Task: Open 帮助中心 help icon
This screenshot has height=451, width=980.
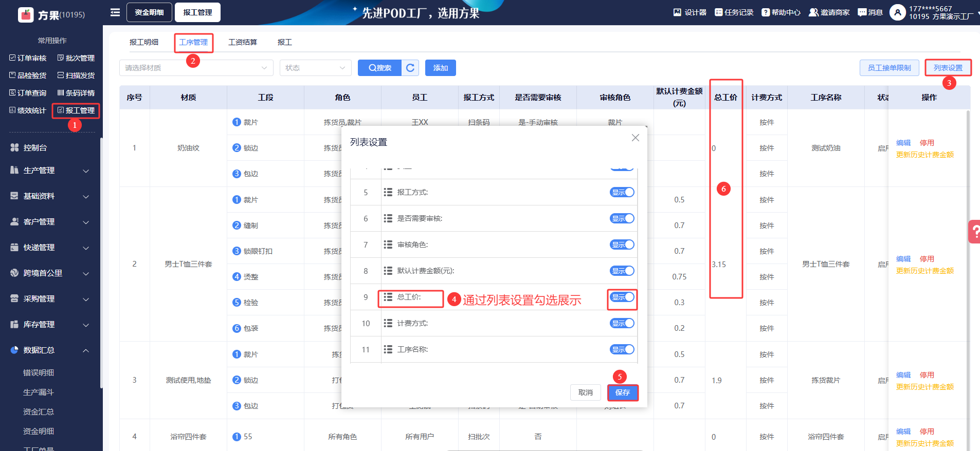Action: [x=766, y=12]
